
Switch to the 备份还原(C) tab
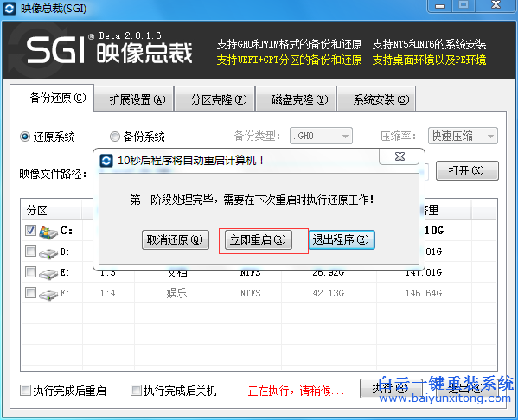coord(52,98)
